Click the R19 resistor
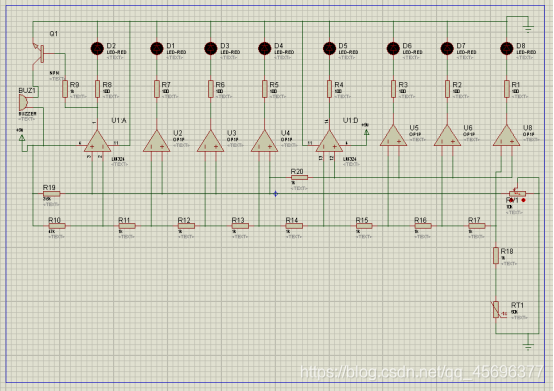Image resolution: width=554 pixels, height=391 pixels. 52,194
